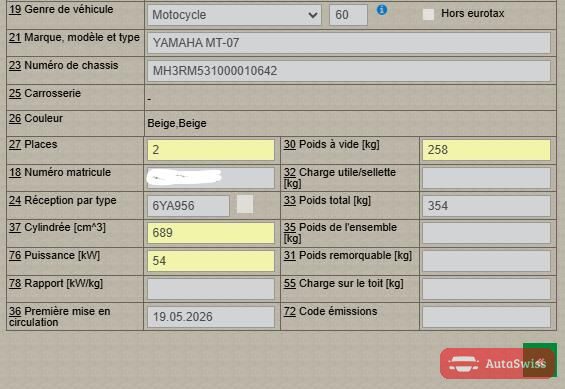The width and height of the screenshot is (565, 389).
Task: Click the Cylindrée field with 689
Action: [x=211, y=233]
